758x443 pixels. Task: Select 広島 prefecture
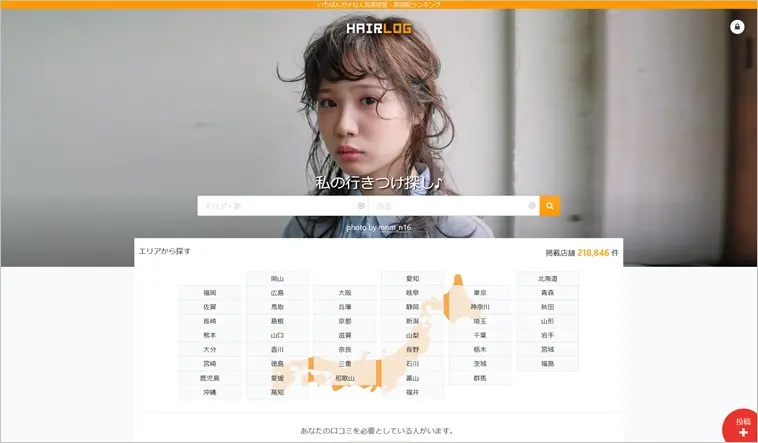(x=277, y=293)
